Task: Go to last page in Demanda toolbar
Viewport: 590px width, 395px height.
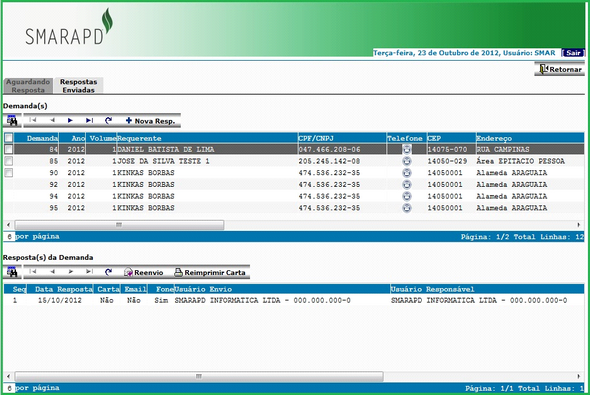Action: 89,120
